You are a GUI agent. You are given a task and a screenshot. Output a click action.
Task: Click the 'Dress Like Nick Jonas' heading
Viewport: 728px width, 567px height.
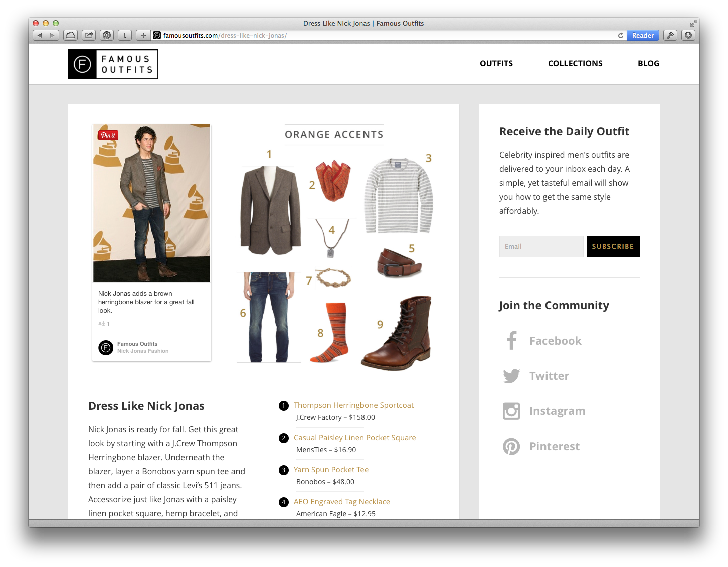point(146,406)
